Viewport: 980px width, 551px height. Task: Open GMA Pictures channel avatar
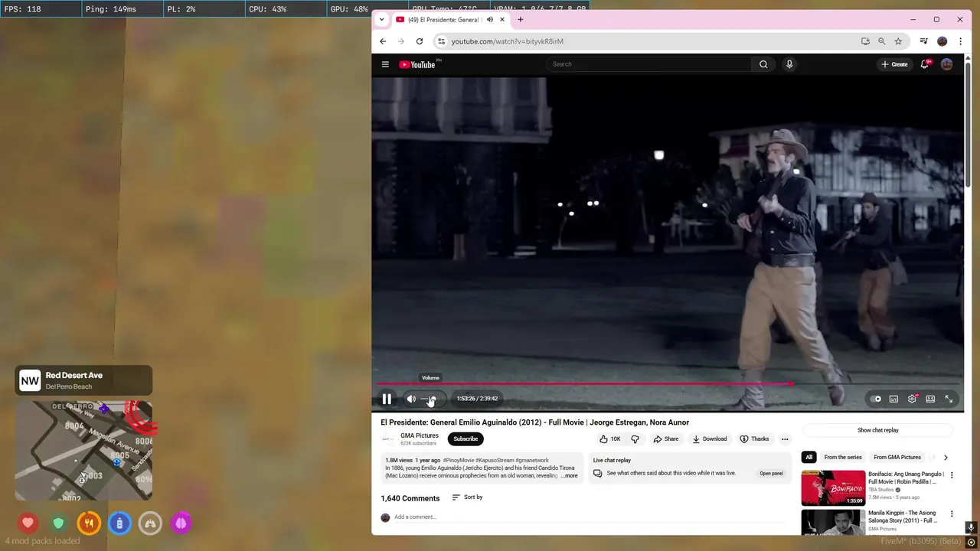[387, 439]
